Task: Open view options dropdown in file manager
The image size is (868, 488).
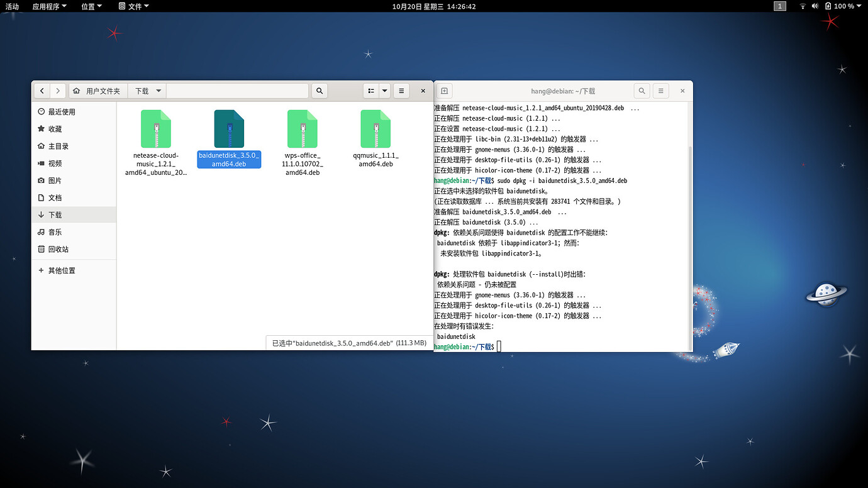Action: coord(385,91)
